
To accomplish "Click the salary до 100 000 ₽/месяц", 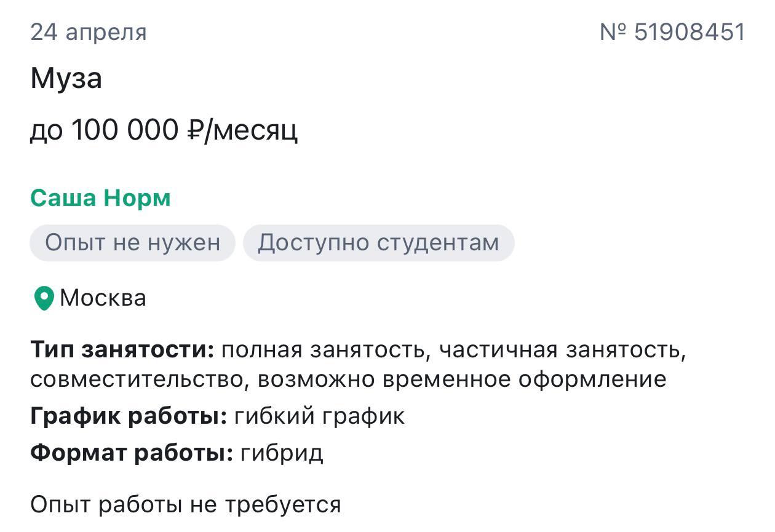I will coord(164,130).
